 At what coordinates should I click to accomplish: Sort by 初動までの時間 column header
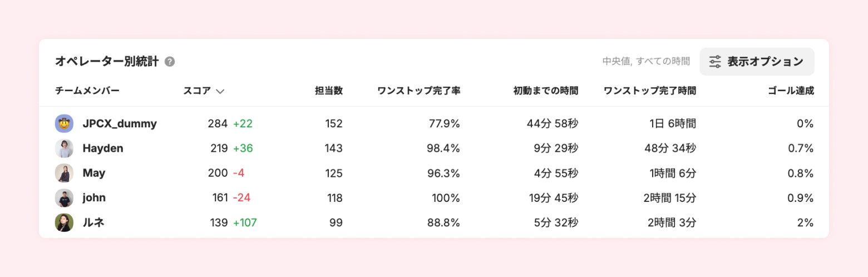pyautogui.click(x=545, y=91)
